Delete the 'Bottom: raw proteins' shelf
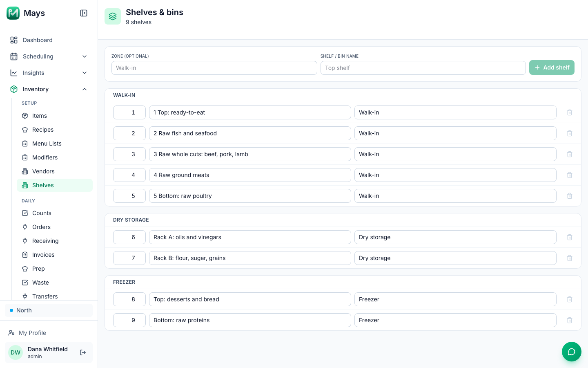The width and height of the screenshot is (588, 368). click(570, 320)
